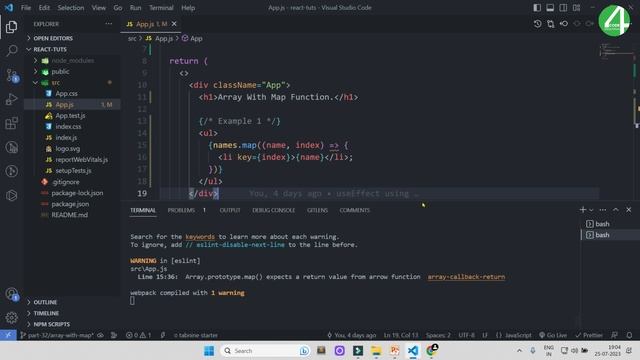Viewport: 640px width, 360px height.
Task: Switch to the Comments tab
Action: [x=354, y=210]
